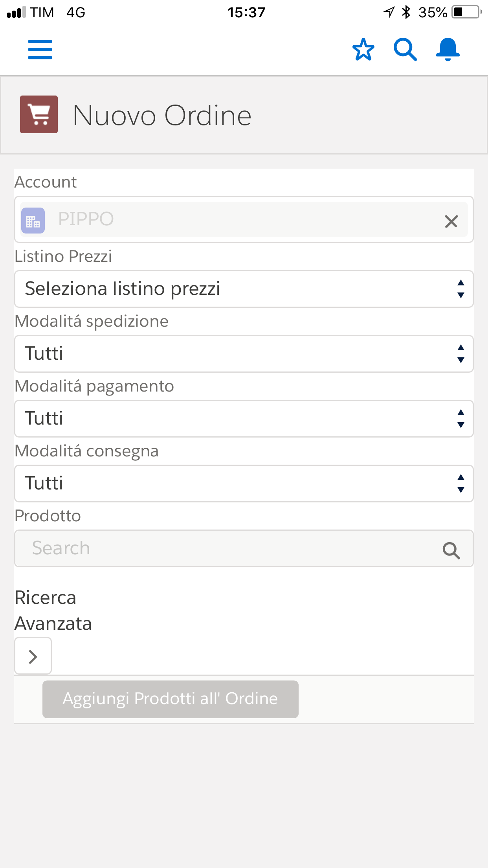Tap the favorites star icon
488x868 pixels.
(x=363, y=50)
